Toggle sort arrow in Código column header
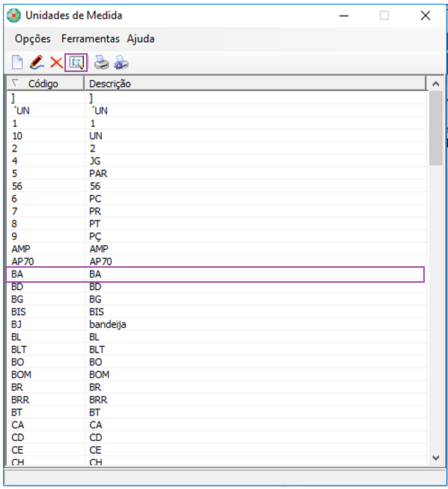The height and width of the screenshot is (489, 448). (x=15, y=83)
